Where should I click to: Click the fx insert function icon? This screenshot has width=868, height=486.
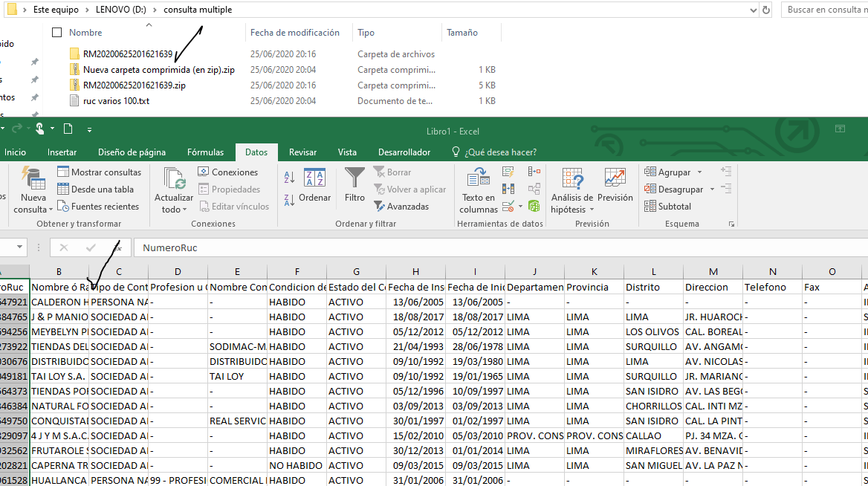click(117, 248)
